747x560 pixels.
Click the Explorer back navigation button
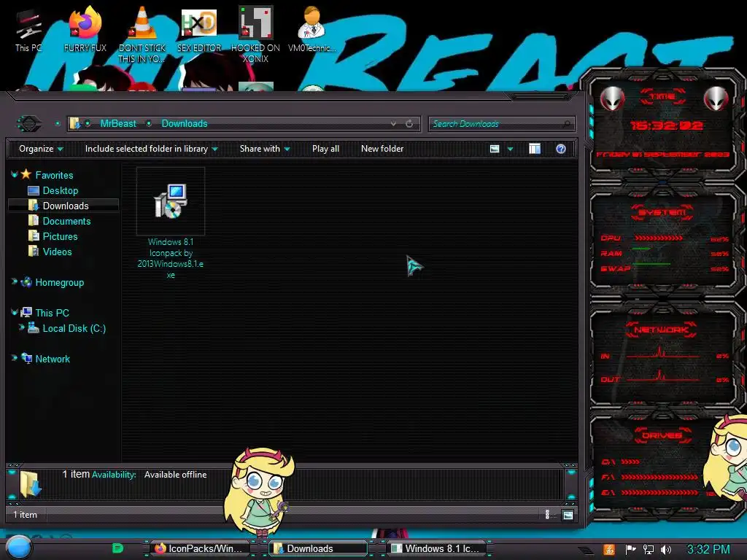[x=29, y=124]
